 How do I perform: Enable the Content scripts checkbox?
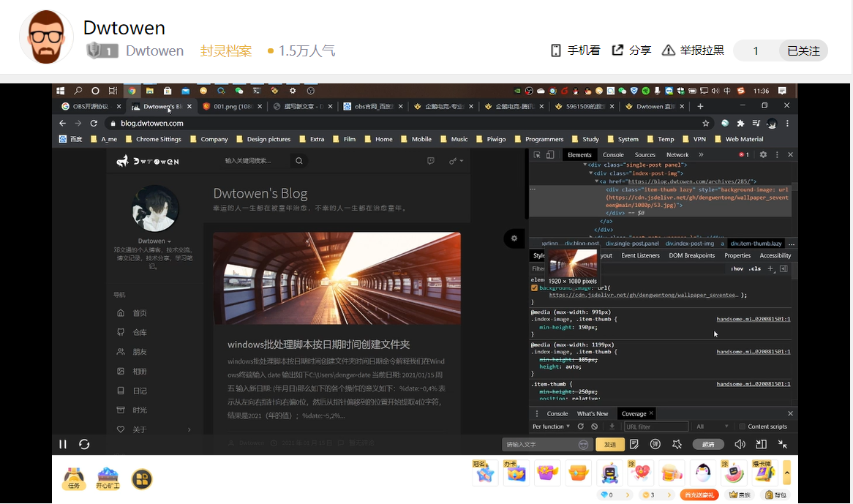(742, 426)
